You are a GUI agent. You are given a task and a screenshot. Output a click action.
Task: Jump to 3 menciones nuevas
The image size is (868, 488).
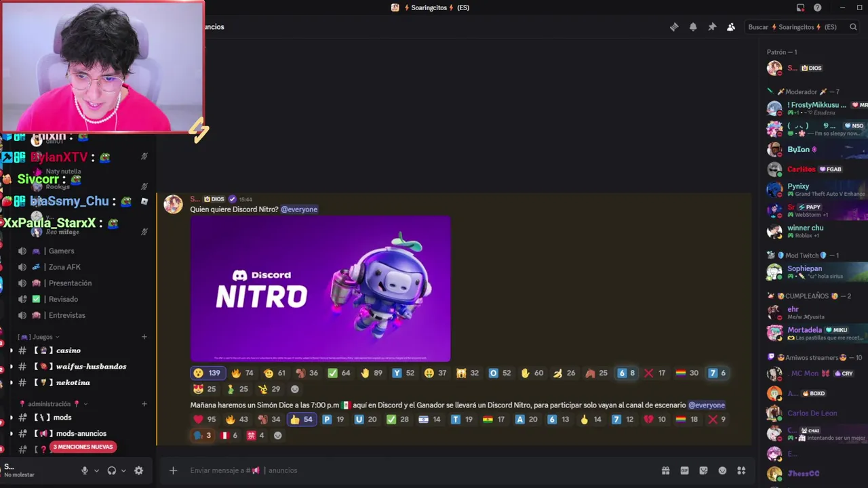click(83, 447)
